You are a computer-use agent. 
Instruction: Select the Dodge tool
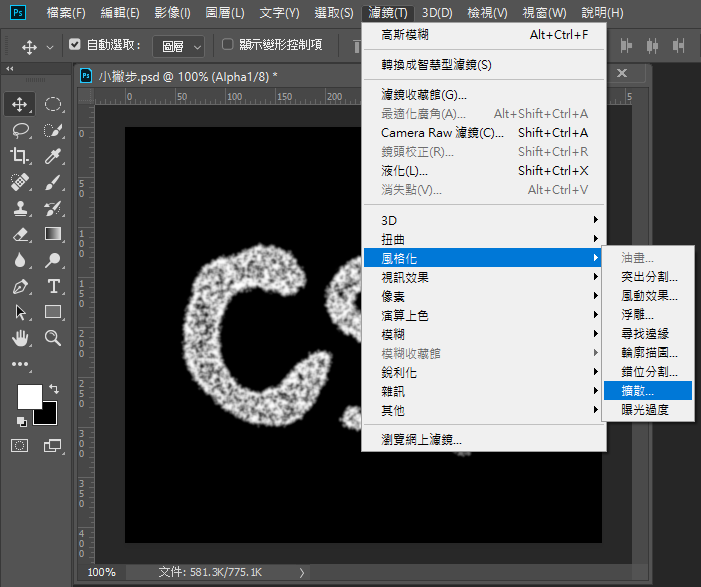point(53,260)
